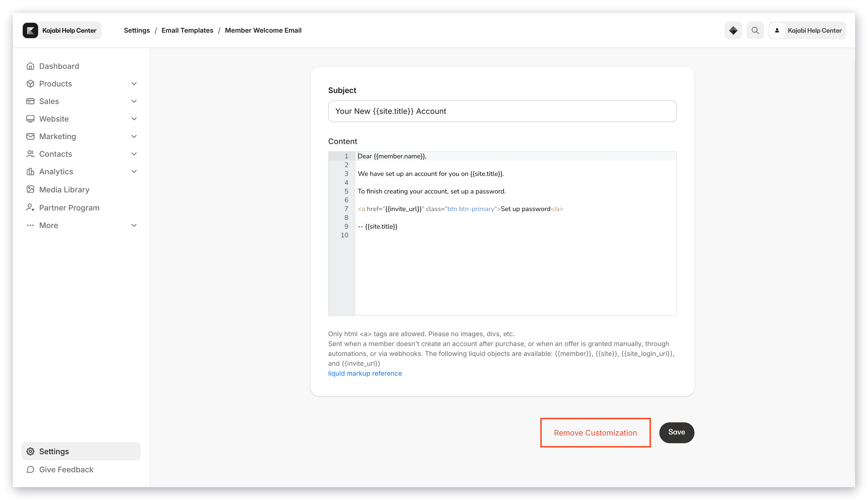Expand the Website chevron
The width and height of the screenshot is (868, 500).
pos(134,119)
